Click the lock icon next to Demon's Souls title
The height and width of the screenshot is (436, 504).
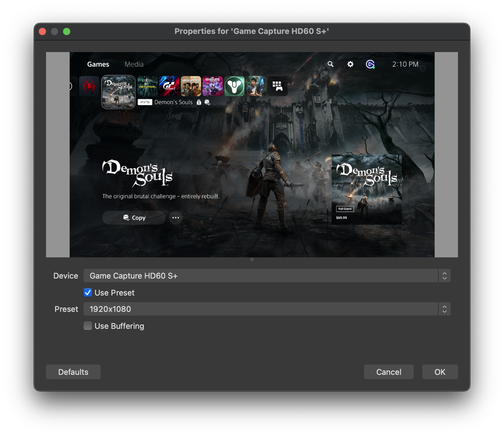coord(199,102)
